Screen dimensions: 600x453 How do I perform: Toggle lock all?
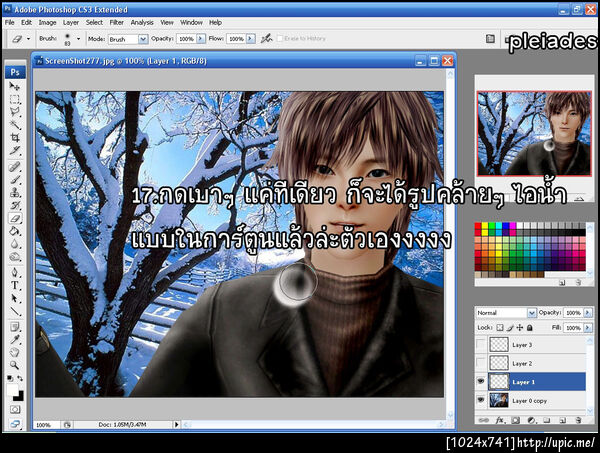pyautogui.click(x=530, y=328)
